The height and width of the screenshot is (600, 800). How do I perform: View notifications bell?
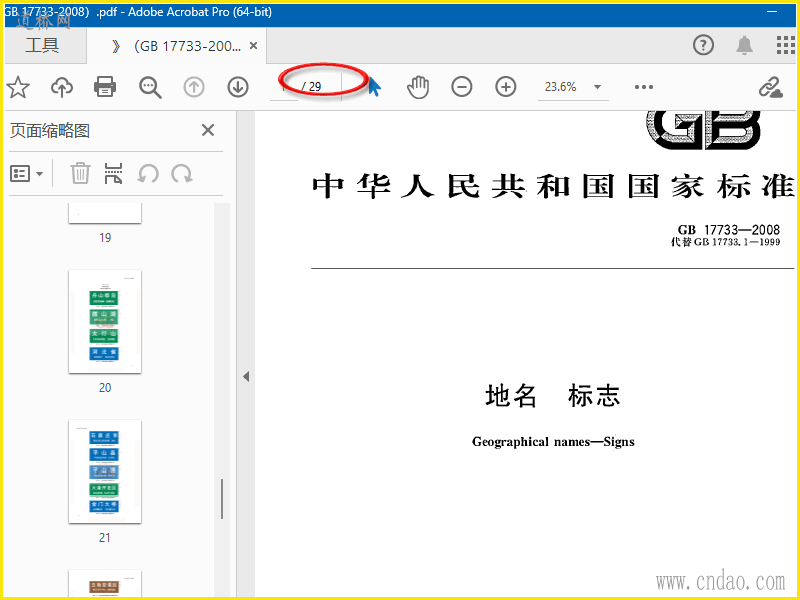pyautogui.click(x=744, y=45)
